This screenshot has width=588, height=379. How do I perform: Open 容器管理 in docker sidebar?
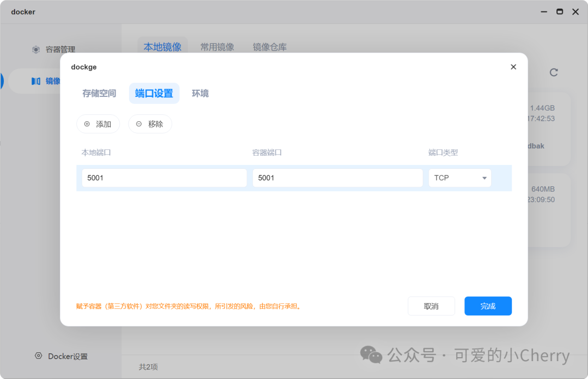[x=53, y=50]
